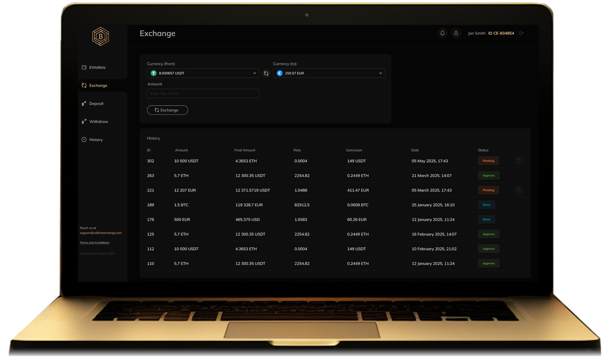Image resolution: width=605 pixels, height=364 pixels.
Task: Click the swap currencies icon
Action: coord(266,73)
